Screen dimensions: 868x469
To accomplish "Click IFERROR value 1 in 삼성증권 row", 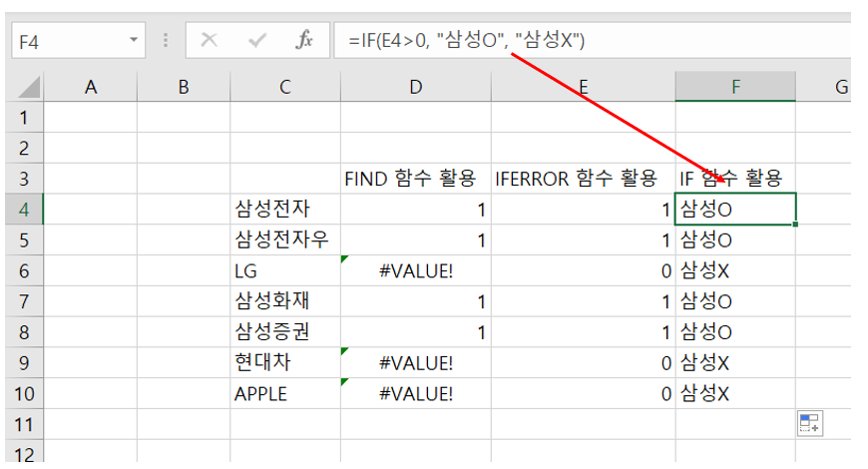I will point(583,332).
